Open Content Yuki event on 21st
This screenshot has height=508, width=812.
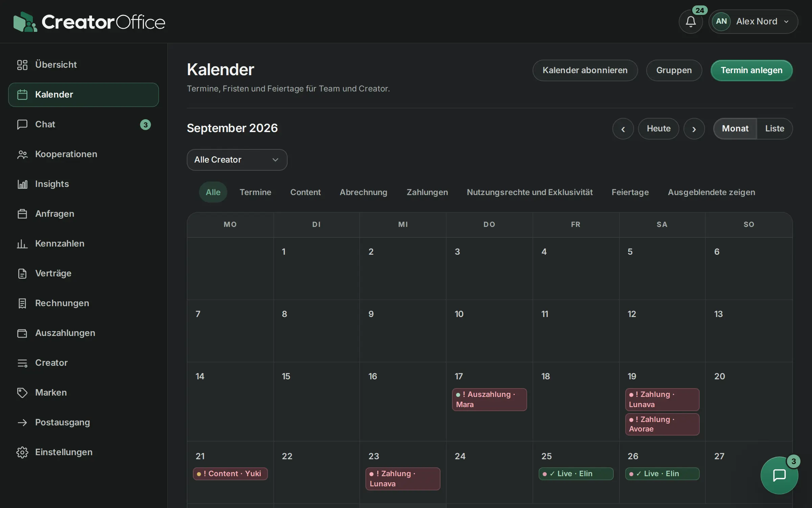230,474
